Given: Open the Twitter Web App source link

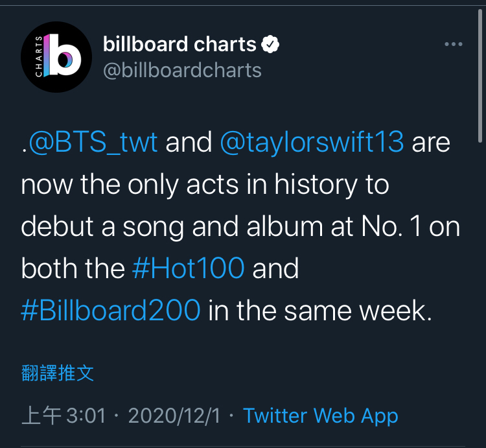Looking at the screenshot, I should (x=321, y=416).
